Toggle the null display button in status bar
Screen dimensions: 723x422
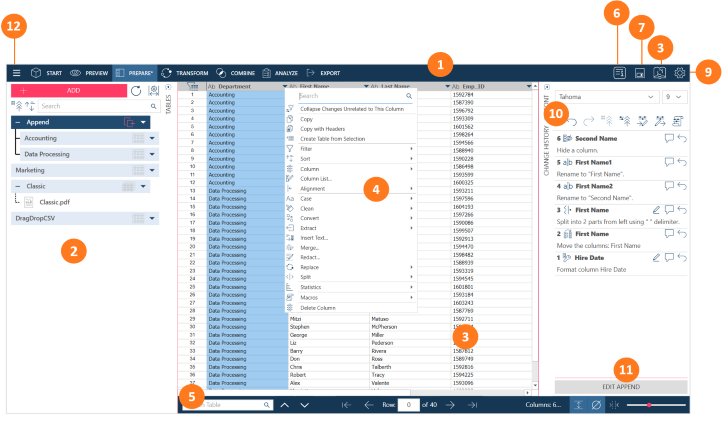[x=594, y=404]
